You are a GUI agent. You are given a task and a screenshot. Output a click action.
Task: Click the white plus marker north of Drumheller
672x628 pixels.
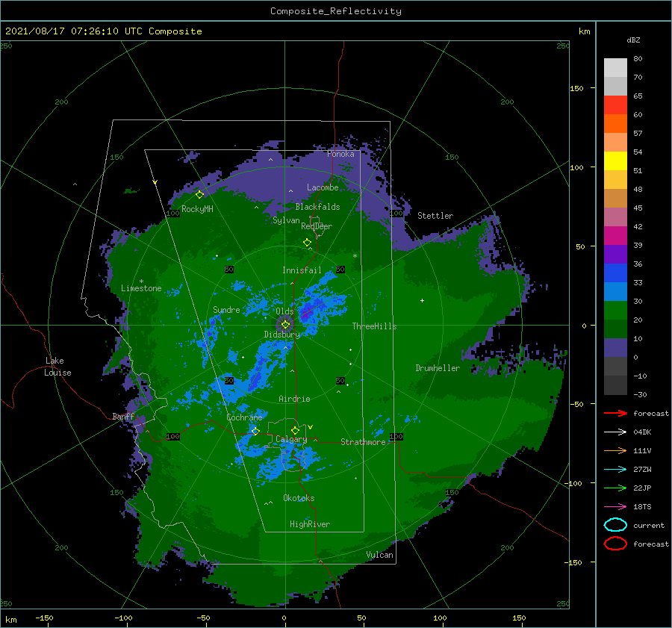(x=422, y=300)
